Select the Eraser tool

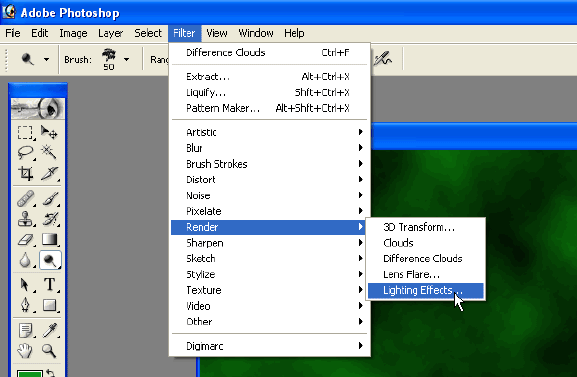[x=25, y=240]
